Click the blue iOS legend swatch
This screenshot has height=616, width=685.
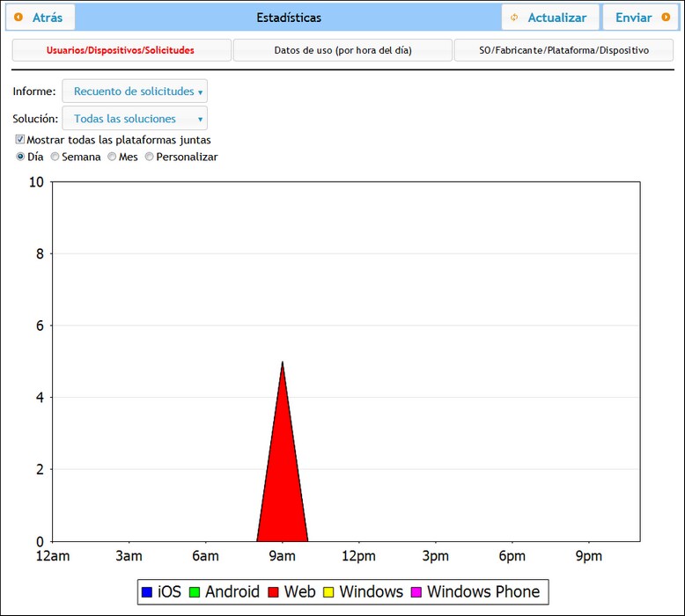147,592
